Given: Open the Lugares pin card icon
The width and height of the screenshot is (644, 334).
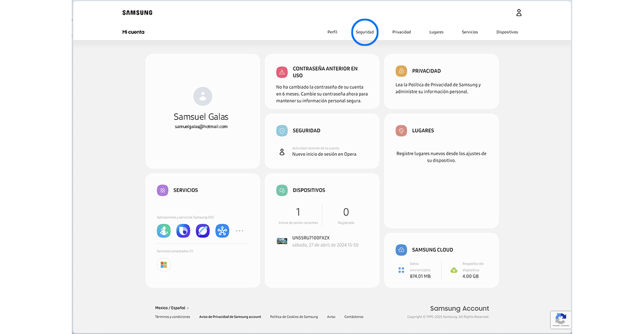Looking at the screenshot, I should 401,130.
